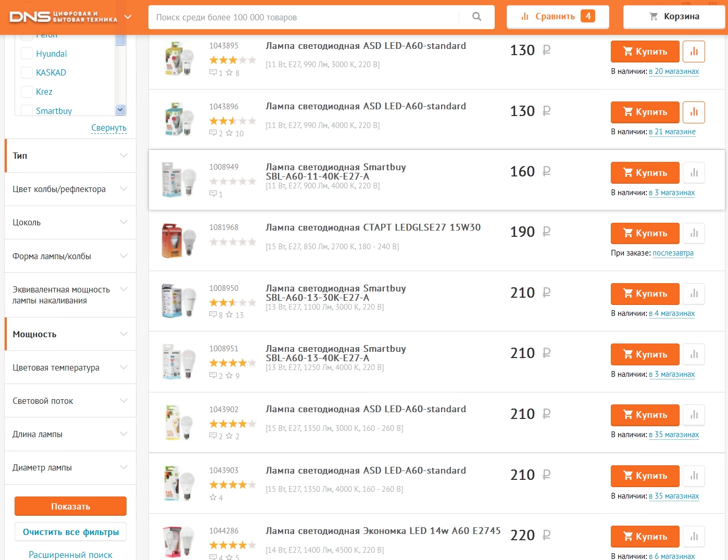Click the search magnifier icon

coord(476,17)
